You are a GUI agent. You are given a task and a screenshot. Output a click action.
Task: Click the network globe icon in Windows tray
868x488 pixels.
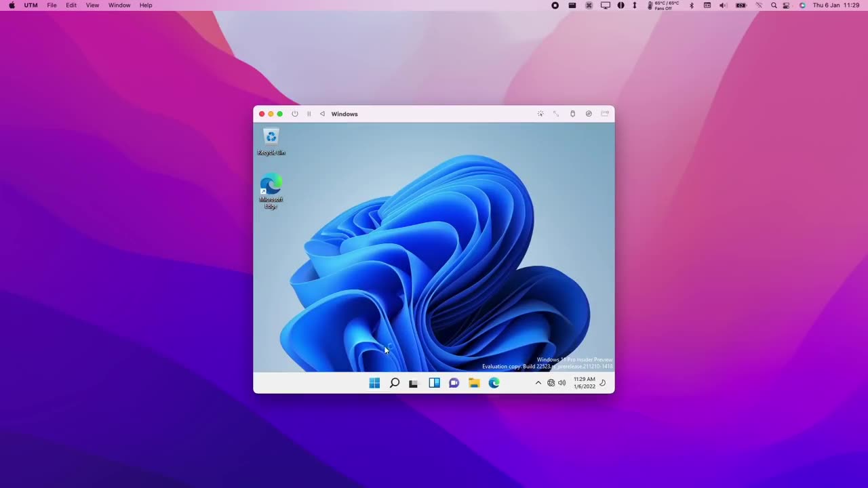551,383
